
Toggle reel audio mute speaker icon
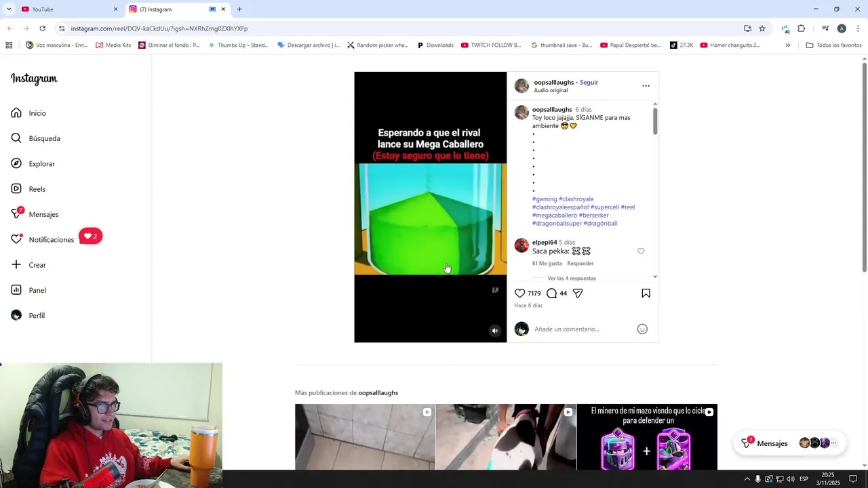[495, 331]
